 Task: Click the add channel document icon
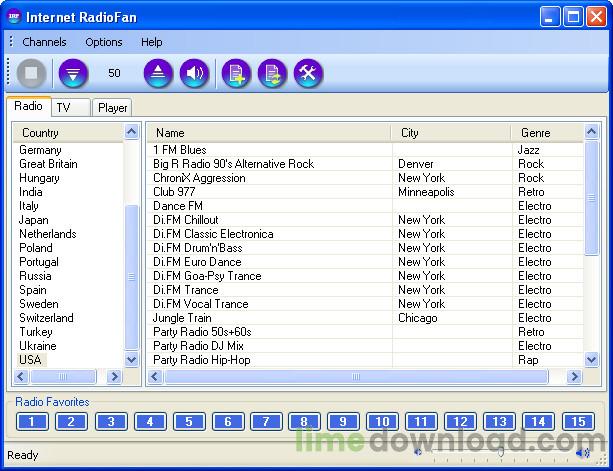(236, 73)
